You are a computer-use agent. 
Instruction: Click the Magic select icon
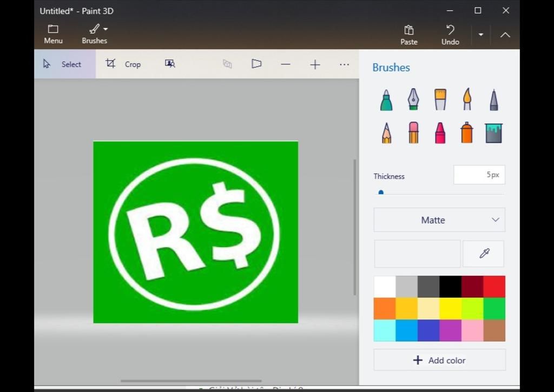[170, 64]
